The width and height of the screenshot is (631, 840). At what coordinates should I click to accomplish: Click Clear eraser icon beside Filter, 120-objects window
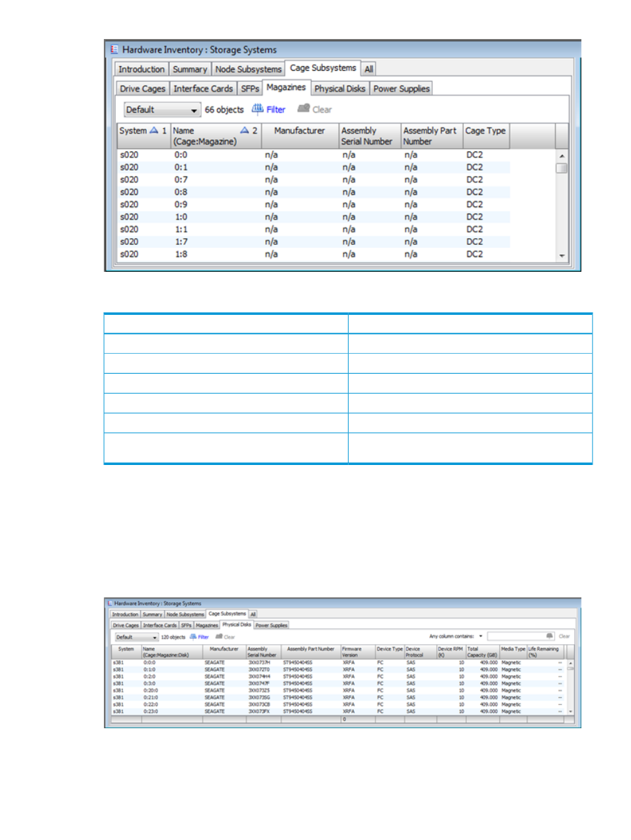219,637
